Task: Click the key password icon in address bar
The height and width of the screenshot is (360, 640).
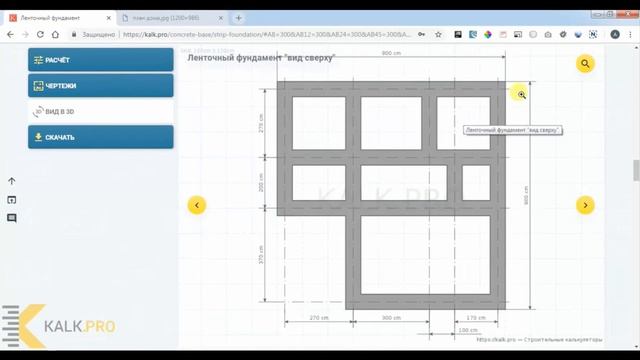Action: [422, 35]
